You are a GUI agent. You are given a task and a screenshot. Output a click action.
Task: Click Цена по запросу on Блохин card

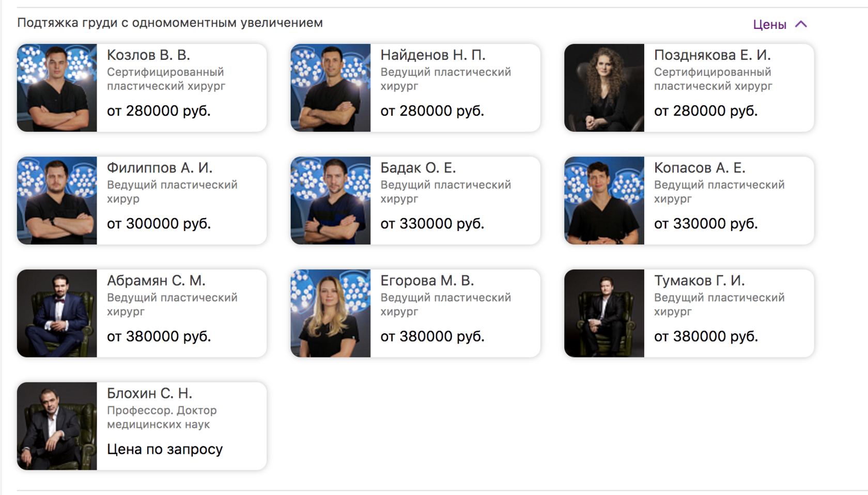point(165,449)
